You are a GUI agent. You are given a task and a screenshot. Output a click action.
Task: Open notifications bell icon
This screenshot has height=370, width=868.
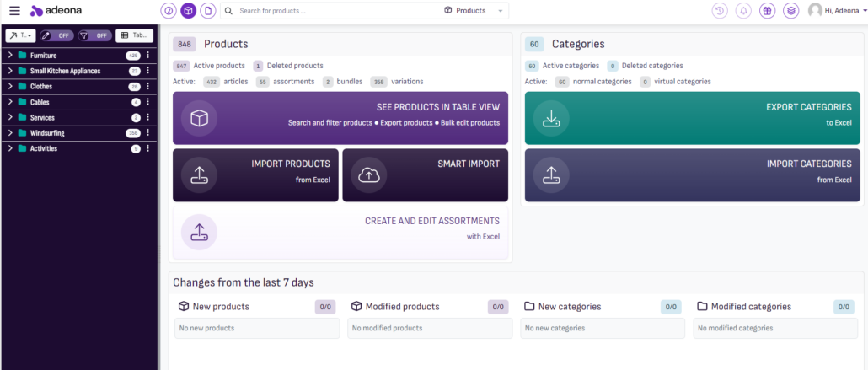point(743,10)
